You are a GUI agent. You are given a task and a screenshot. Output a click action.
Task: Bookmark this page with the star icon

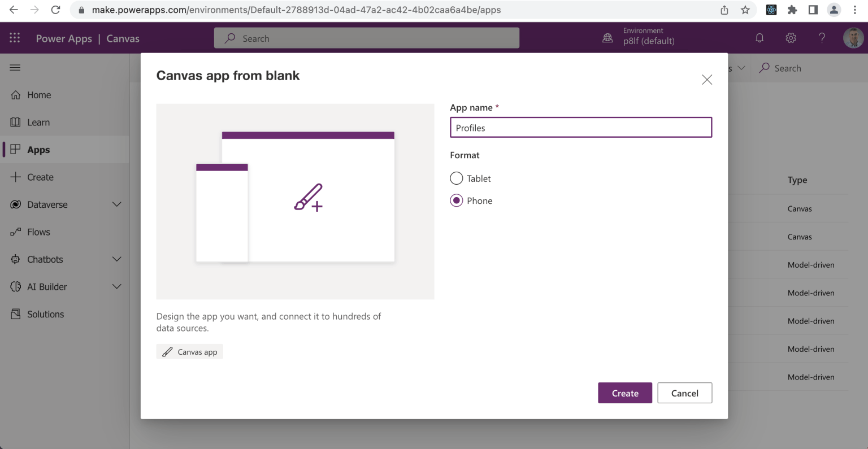745,10
